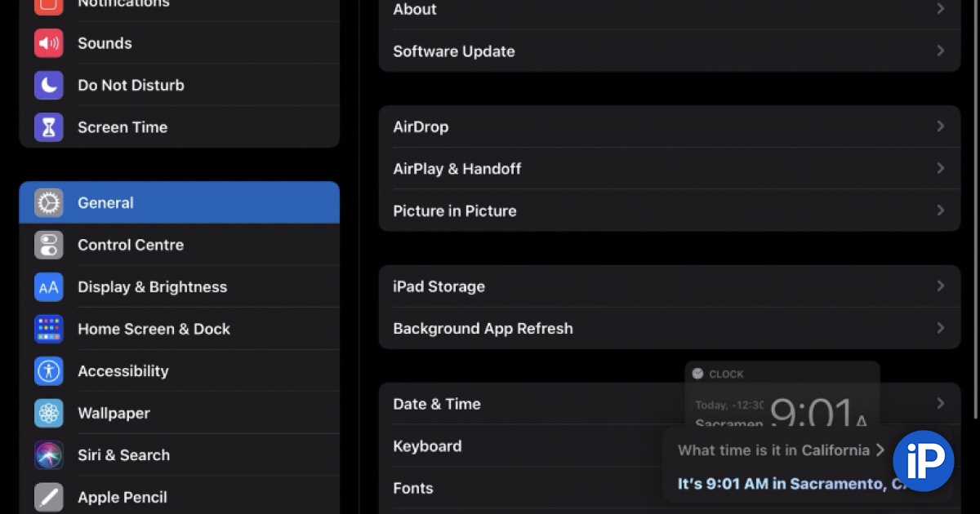Image resolution: width=980 pixels, height=514 pixels.
Task: Click the Accessibility figure icon
Action: (49, 371)
